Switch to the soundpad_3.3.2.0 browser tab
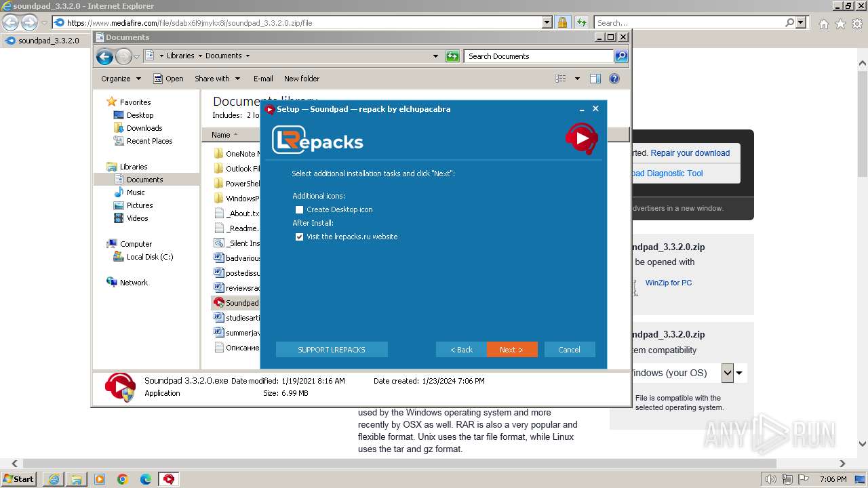This screenshot has width=868, height=488. 44,41
